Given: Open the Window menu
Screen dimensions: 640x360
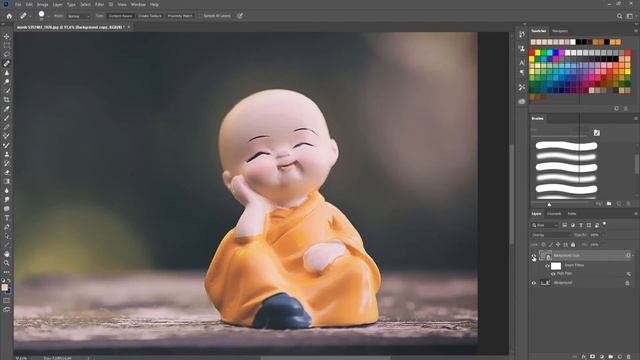Looking at the screenshot, I should tap(138, 4).
